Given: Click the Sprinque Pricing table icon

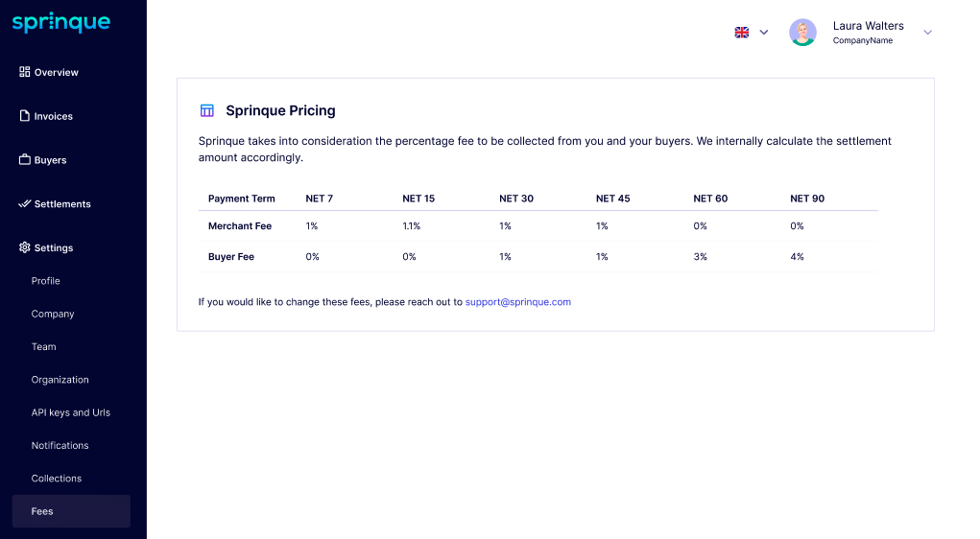Looking at the screenshot, I should point(206,110).
